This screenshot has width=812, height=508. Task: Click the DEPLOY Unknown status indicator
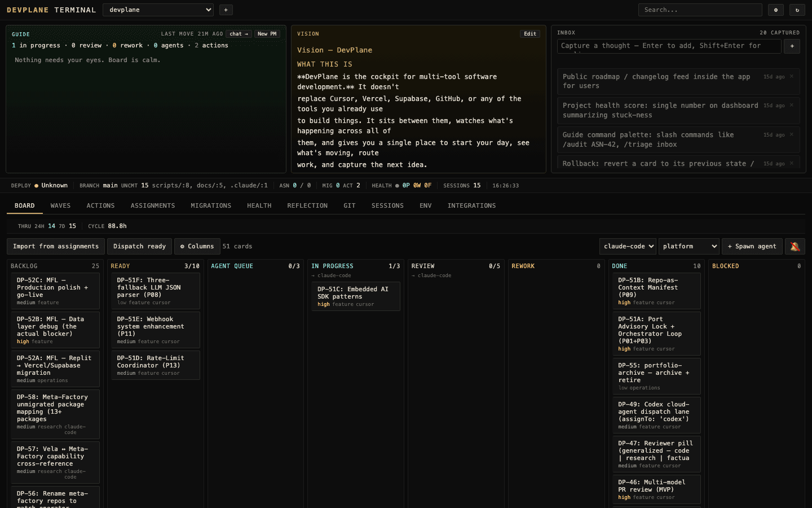[39, 185]
